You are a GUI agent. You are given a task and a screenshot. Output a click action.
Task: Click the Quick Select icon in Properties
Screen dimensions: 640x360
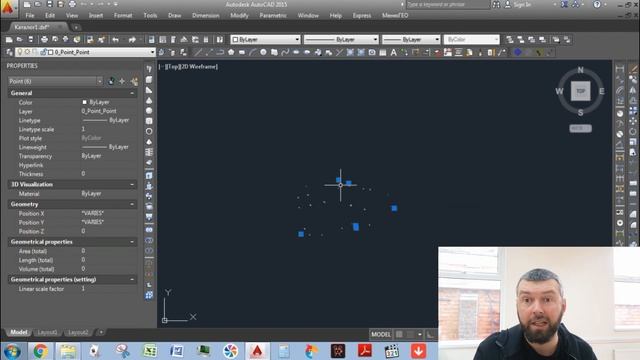pyautogui.click(x=134, y=81)
